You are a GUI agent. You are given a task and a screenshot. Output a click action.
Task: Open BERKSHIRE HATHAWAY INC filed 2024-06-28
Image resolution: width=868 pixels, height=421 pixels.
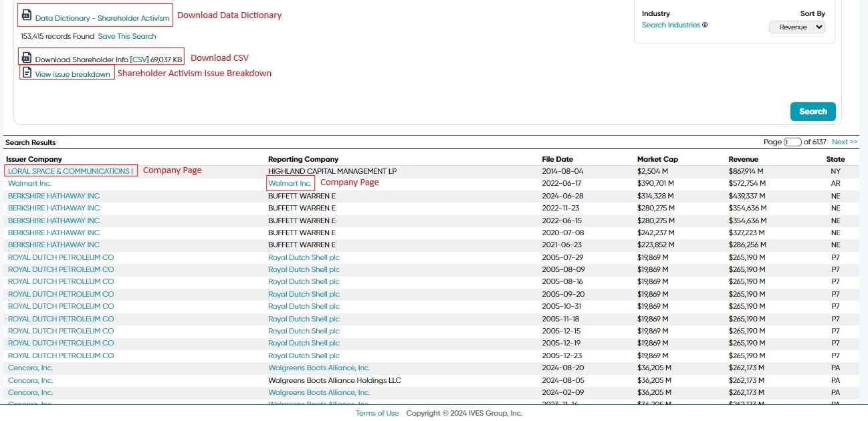pos(53,196)
